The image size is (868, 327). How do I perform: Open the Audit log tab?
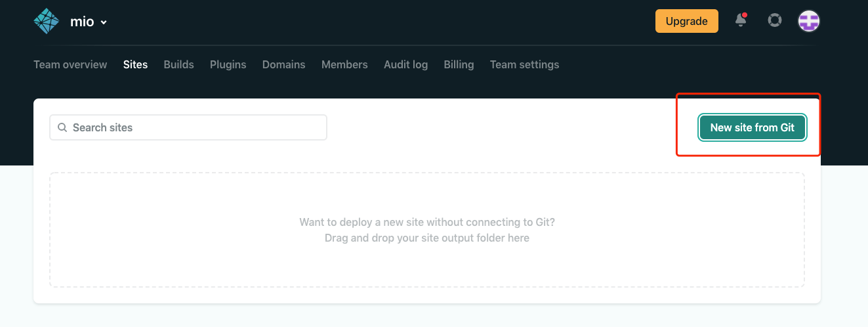coord(406,64)
